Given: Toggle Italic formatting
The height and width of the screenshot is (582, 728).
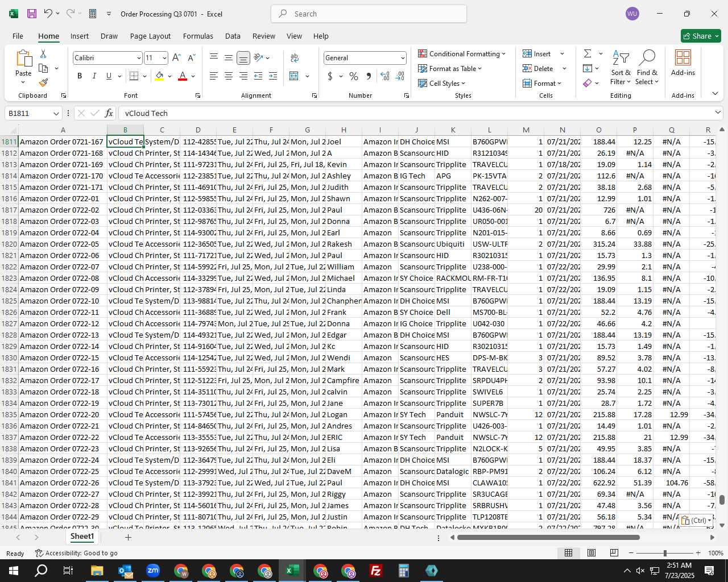Looking at the screenshot, I should click(x=94, y=76).
